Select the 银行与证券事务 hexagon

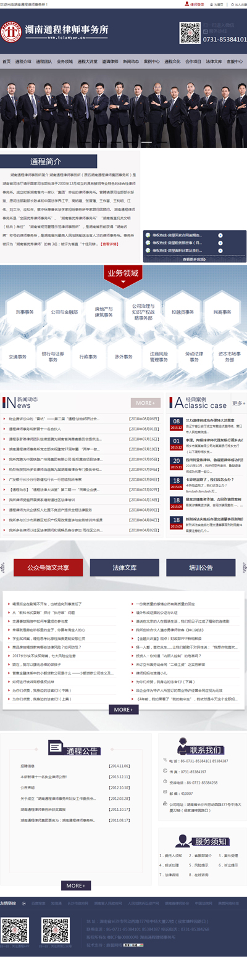[x=52, y=357]
